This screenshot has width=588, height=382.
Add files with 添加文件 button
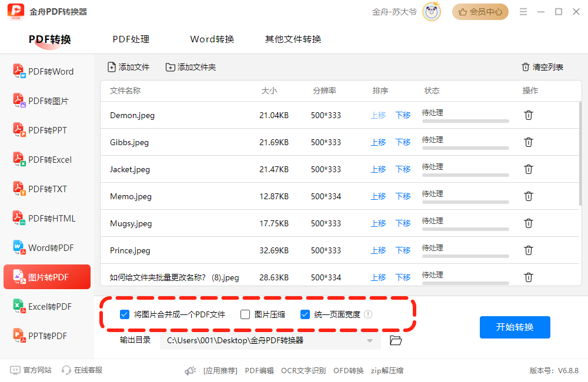click(129, 67)
